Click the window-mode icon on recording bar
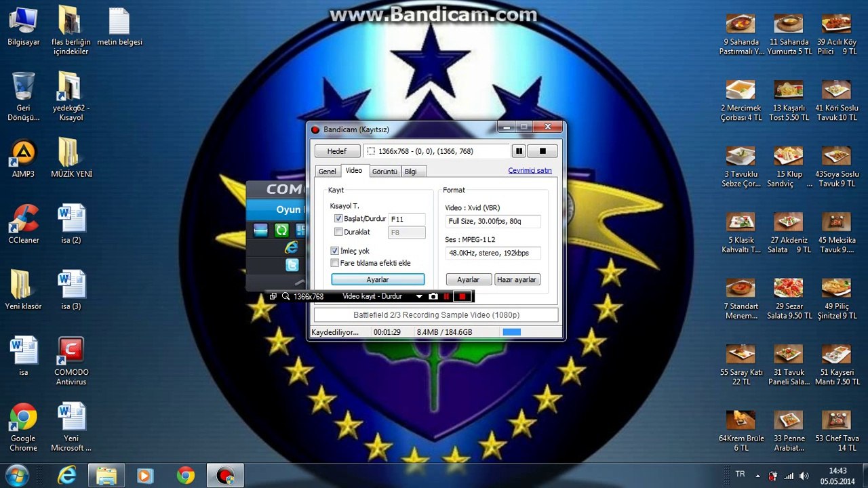The height and width of the screenshot is (488, 868). (273, 296)
